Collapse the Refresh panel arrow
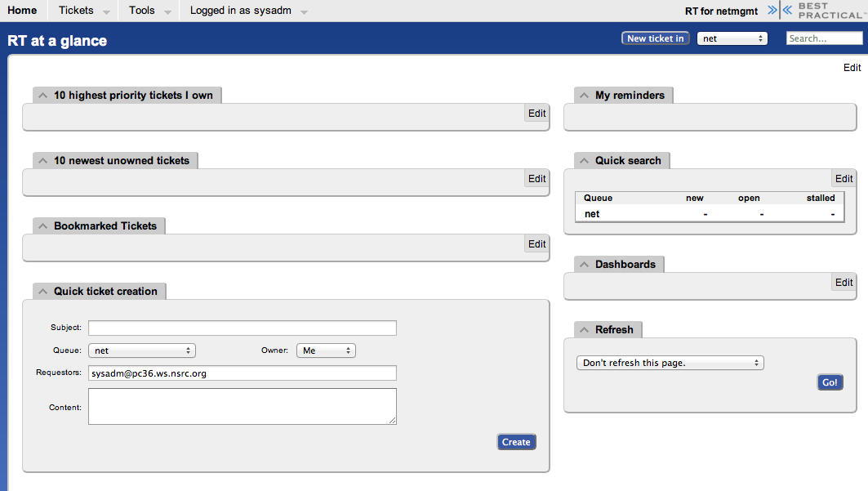The width and height of the screenshot is (868, 491). click(x=585, y=330)
